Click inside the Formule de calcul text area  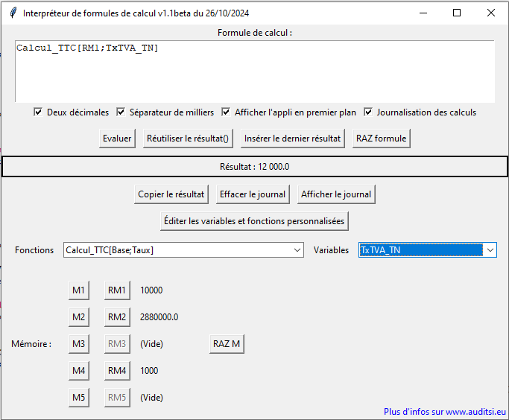(255, 71)
